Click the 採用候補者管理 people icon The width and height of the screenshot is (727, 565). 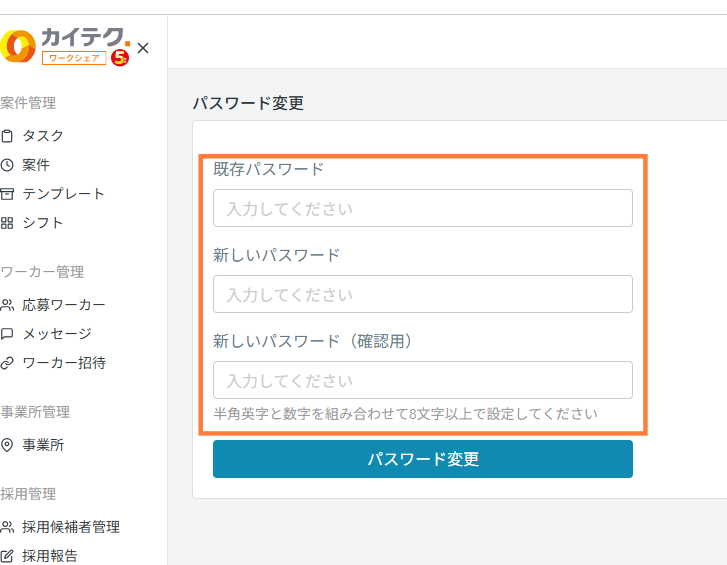[7, 527]
